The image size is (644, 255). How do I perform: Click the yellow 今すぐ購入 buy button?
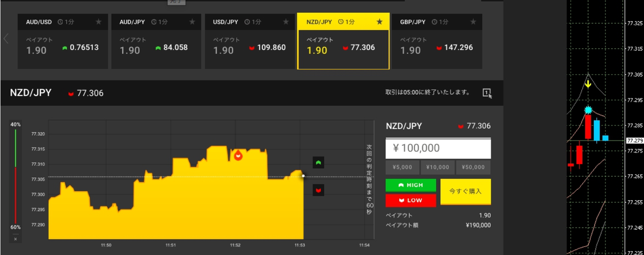465,191
